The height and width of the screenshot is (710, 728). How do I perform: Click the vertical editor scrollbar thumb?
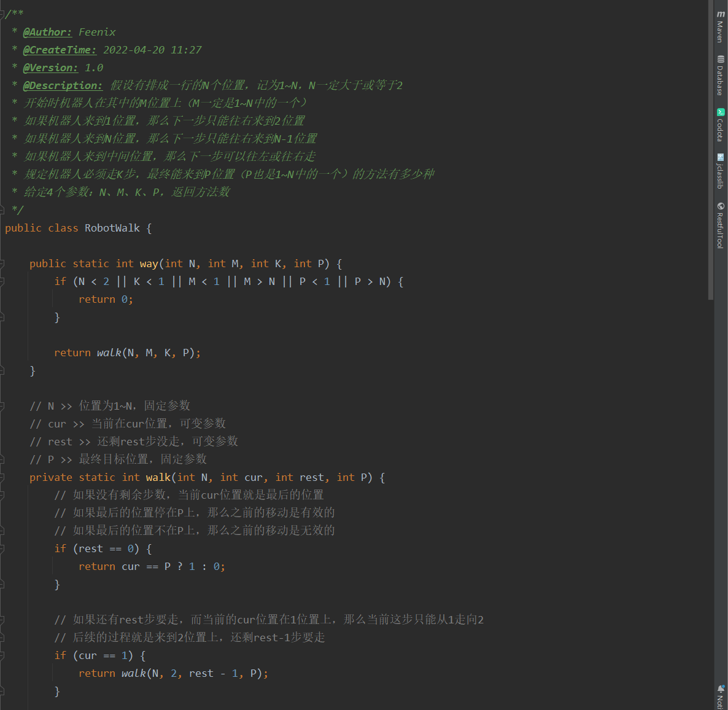(x=710, y=150)
